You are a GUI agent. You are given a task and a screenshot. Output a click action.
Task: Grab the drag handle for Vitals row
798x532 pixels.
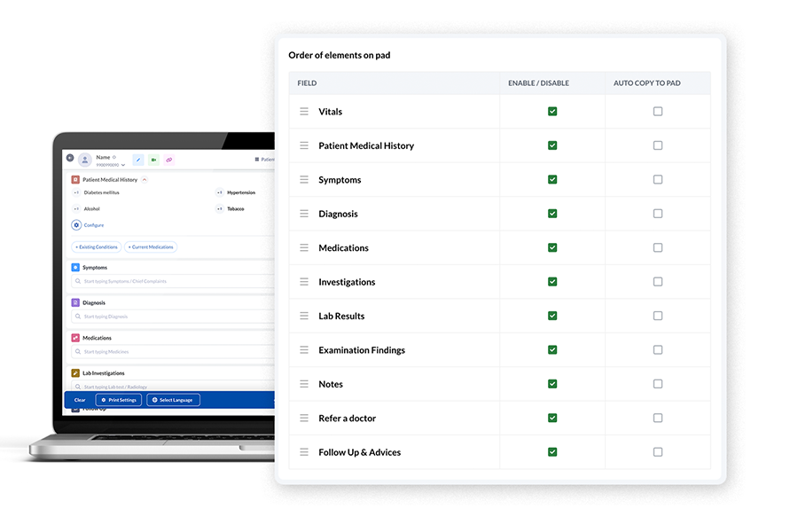[304, 112]
